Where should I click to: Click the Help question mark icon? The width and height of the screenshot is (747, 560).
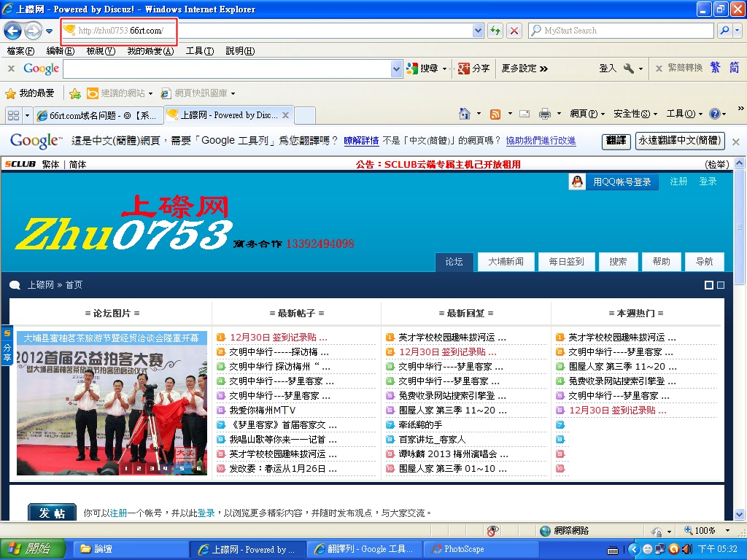pos(715,114)
